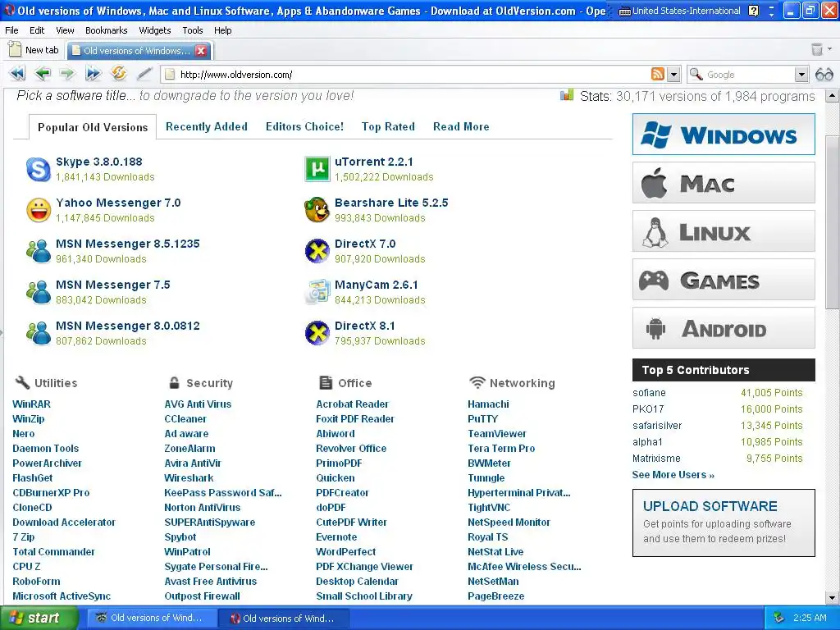The width and height of the screenshot is (840, 630).
Task: Click the MSN Messenger 8.0.0812 icon
Action: coord(39,333)
